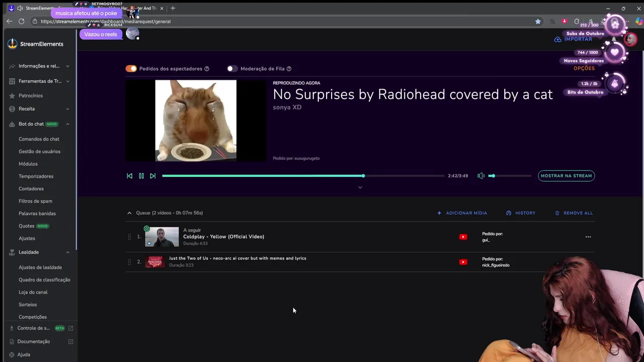Open YouTube link for Just the Two of Us

[463, 262]
